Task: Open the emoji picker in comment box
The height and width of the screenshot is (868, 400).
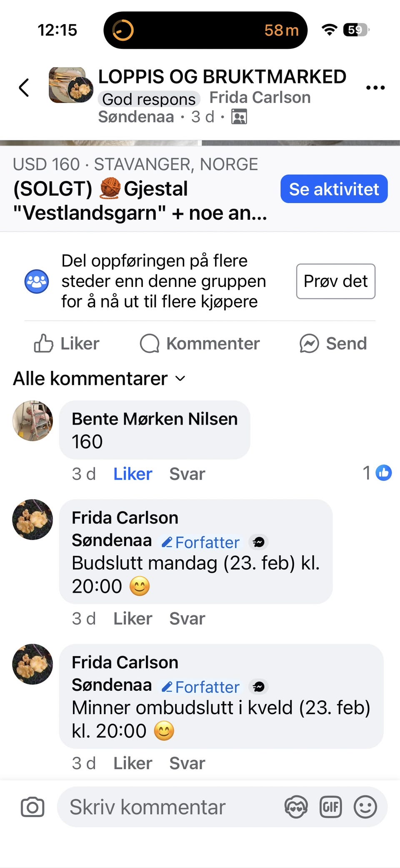Action: point(365,807)
